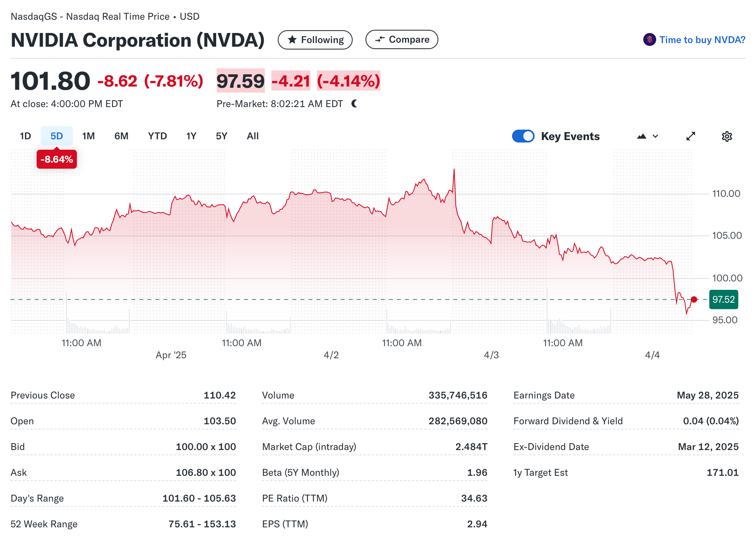Click the purple dollar icon beside NVDA link
This screenshot has height=541, width=756.
pyautogui.click(x=649, y=39)
